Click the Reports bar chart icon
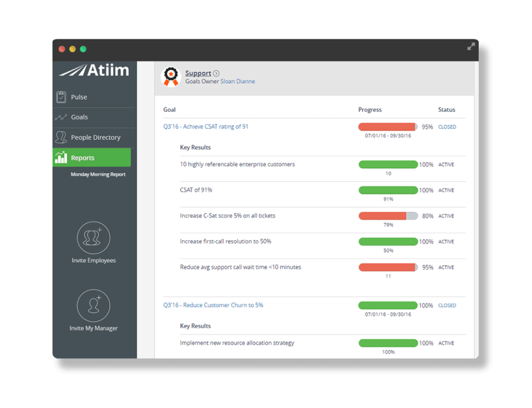Screen dimensions: 532x408 coord(61,158)
